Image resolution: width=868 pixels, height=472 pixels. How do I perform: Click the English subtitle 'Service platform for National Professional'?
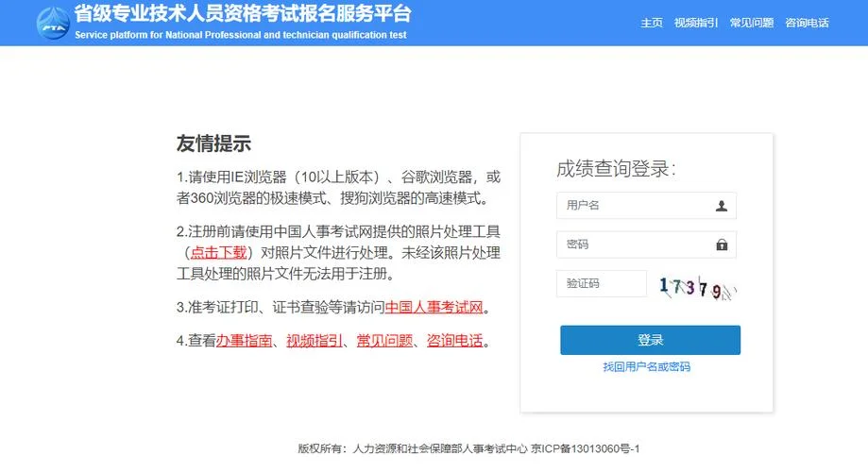pyautogui.click(x=240, y=35)
